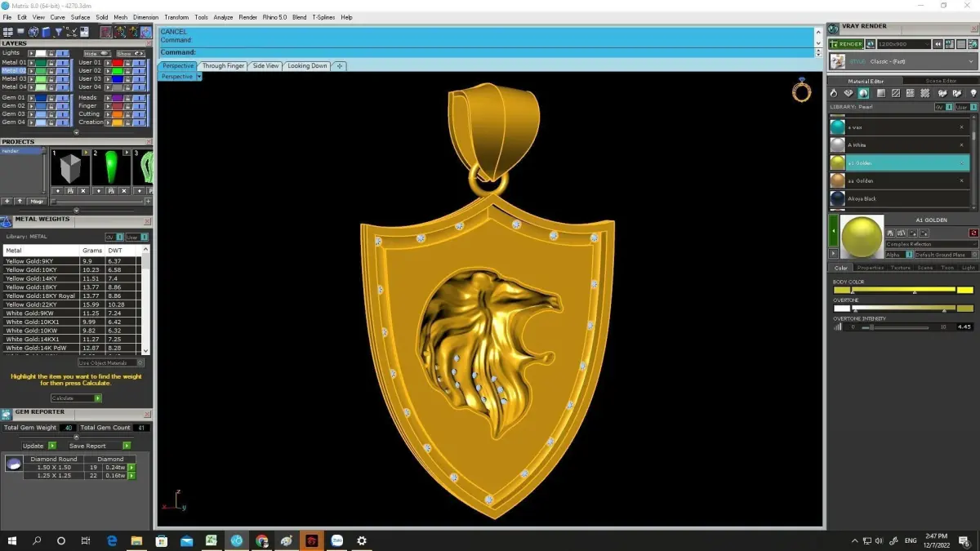Click green arrow for 1.50 X 1.50 diamond row
This screenshot has height=551, width=980.
click(x=131, y=468)
